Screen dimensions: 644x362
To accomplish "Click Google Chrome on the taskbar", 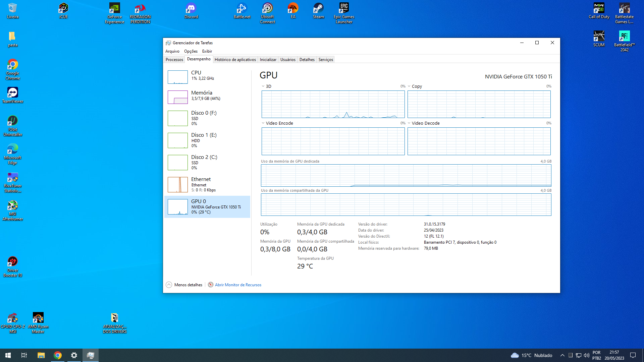I will [x=57, y=355].
